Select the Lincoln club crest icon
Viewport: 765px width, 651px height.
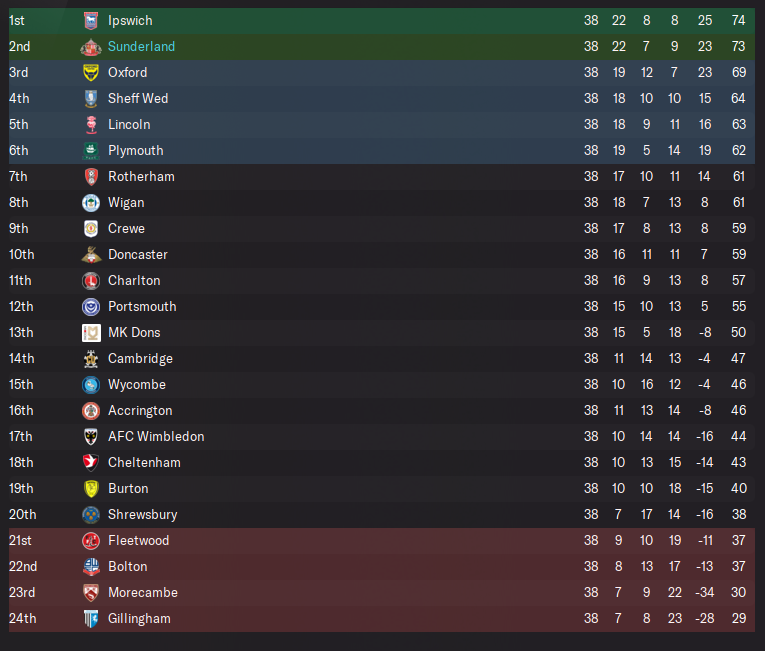pyautogui.click(x=91, y=124)
